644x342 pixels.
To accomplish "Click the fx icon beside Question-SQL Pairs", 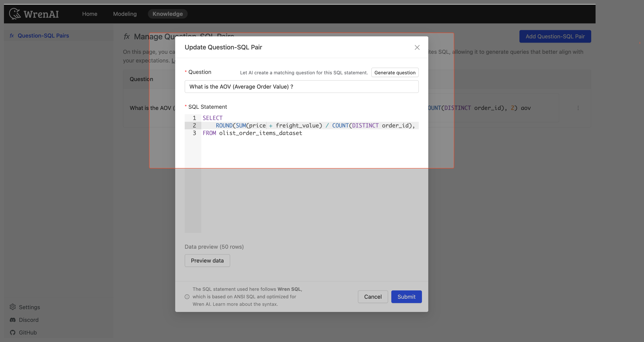I will 12,36.
